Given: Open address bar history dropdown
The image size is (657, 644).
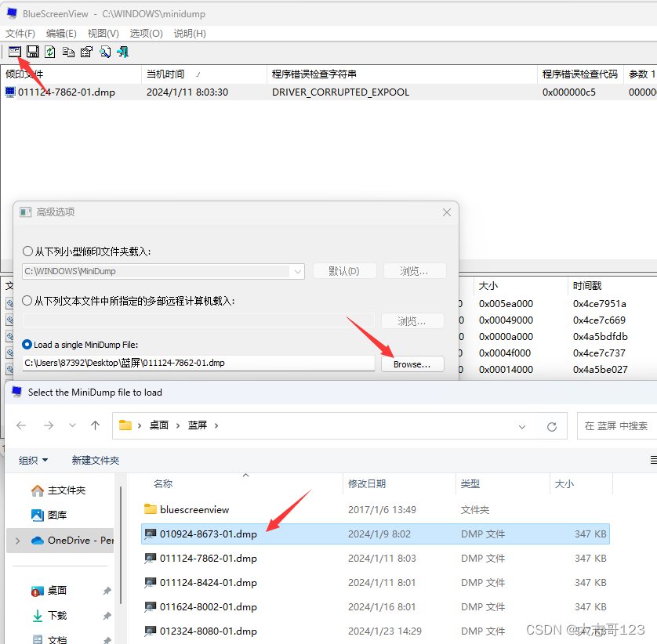Looking at the screenshot, I should 522,427.
